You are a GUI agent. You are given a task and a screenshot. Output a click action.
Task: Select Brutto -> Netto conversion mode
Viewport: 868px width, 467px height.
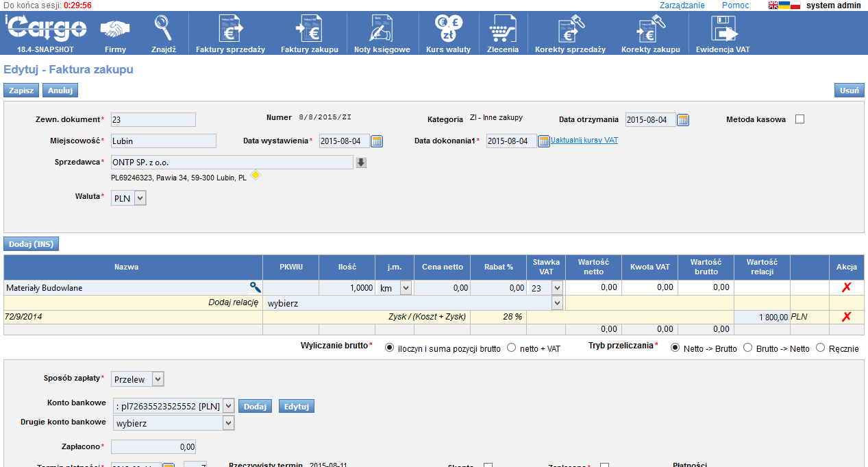click(x=748, y=348)
